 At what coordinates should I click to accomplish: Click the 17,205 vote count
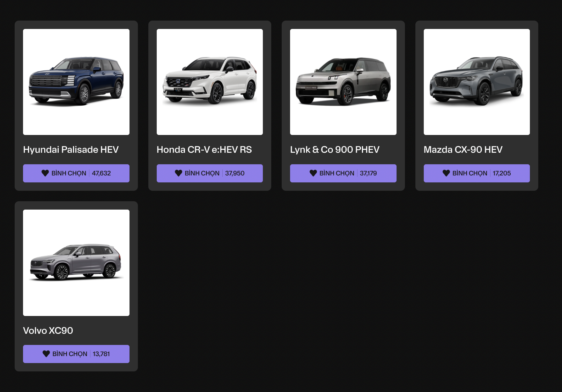coord(502,173)
